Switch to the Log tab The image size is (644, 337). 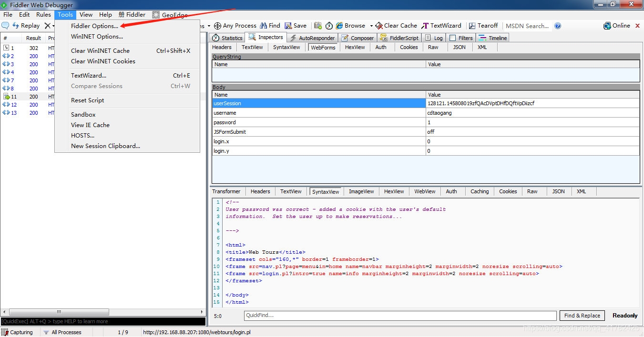[x=434, y=38]
